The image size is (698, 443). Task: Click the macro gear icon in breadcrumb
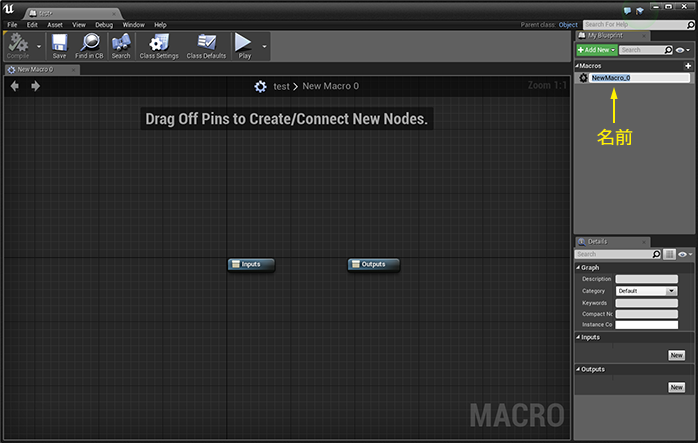(x=260, y=86)
